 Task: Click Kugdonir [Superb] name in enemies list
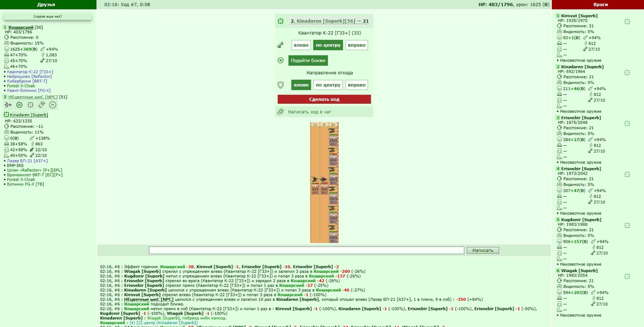(581, 219)
